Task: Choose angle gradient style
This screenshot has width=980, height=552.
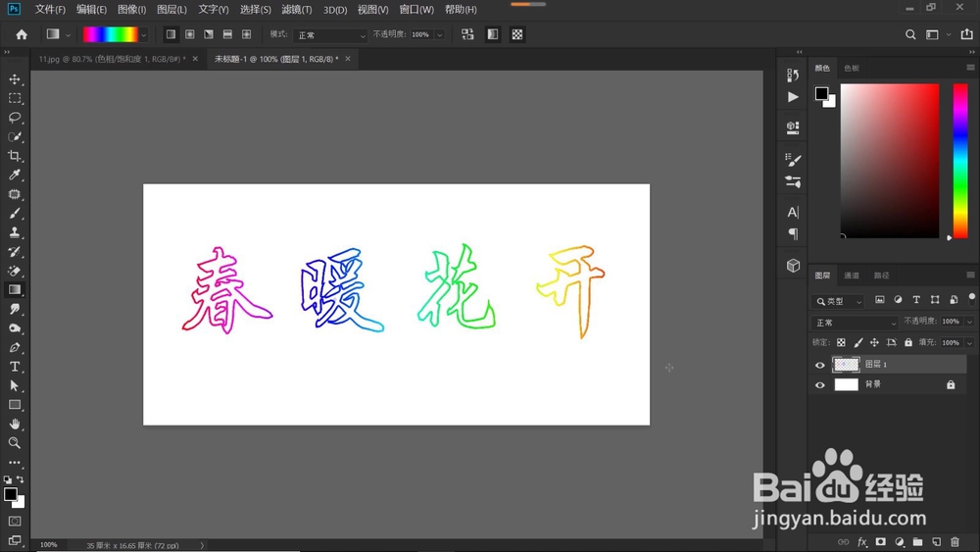Action: (209, 34)
